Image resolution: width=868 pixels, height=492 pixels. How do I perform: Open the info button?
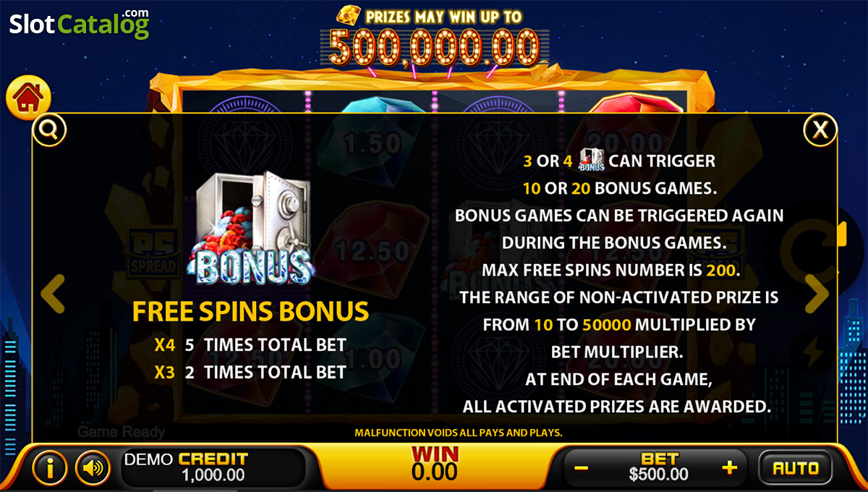50,468
